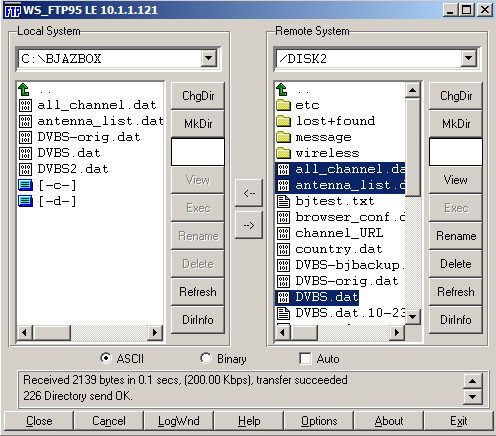This screenshot has height=436, width=496.
Task: Click local Refresh button
Action: click(198, 292)
